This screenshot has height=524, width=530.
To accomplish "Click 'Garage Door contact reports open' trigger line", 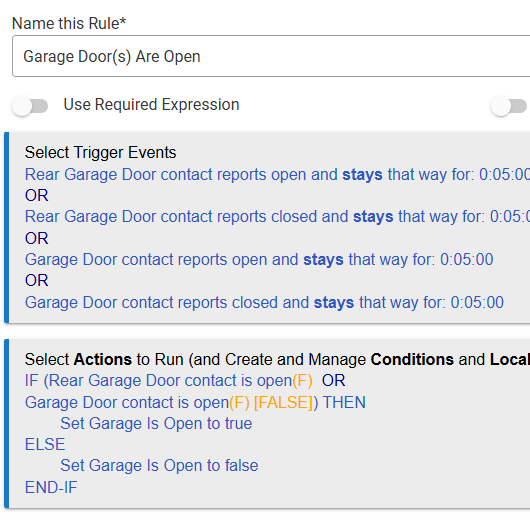I will [259, 260].
